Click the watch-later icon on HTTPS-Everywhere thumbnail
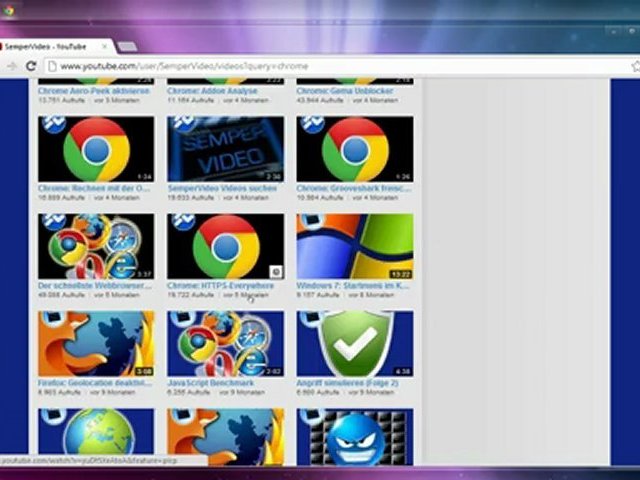640x480 pixels. coord(276,271)
